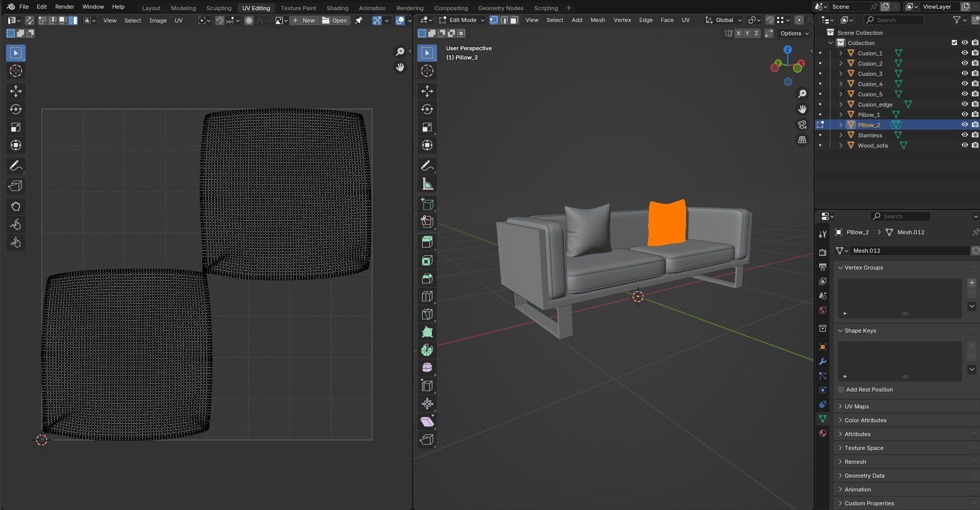Uncheck the Collection exclude checkbox in outliner

point(954,43)
